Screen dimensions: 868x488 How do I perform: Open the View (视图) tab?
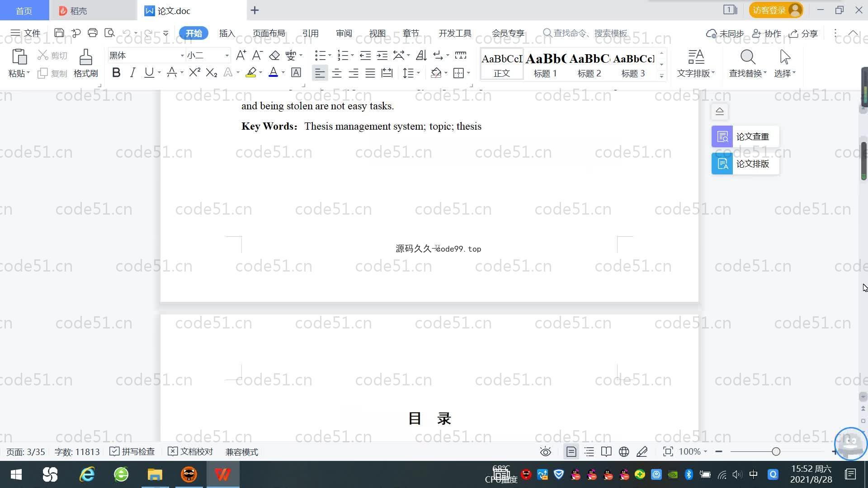[x=377, y=33]
